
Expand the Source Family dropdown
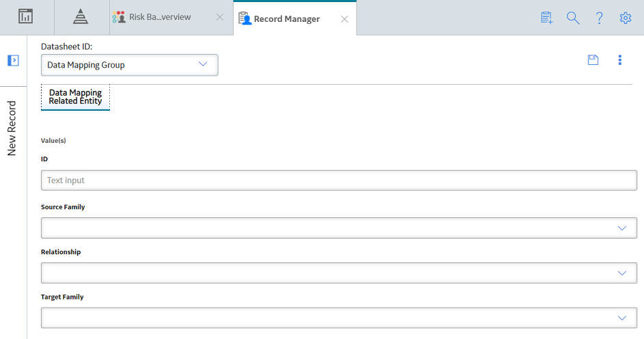(x=339, y=228)
